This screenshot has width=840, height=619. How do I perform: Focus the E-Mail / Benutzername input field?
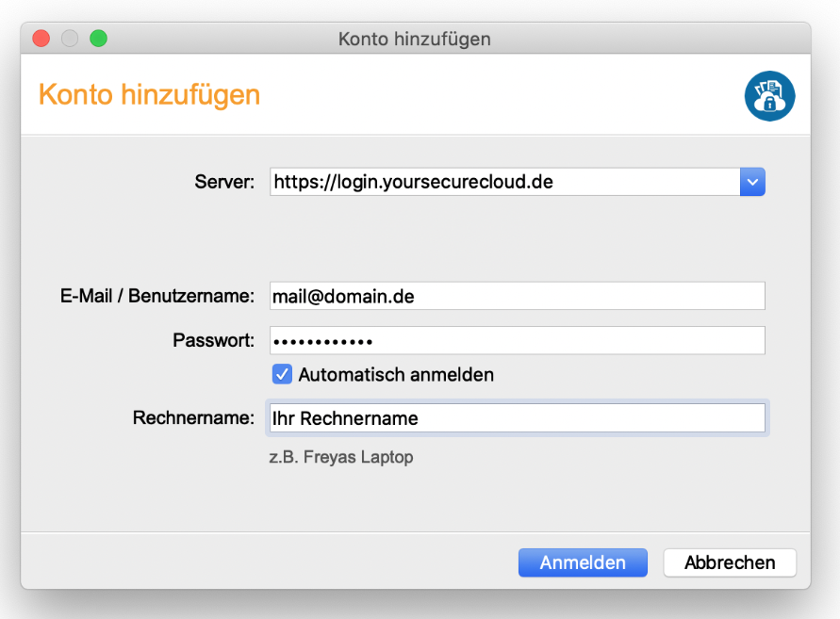518,296
